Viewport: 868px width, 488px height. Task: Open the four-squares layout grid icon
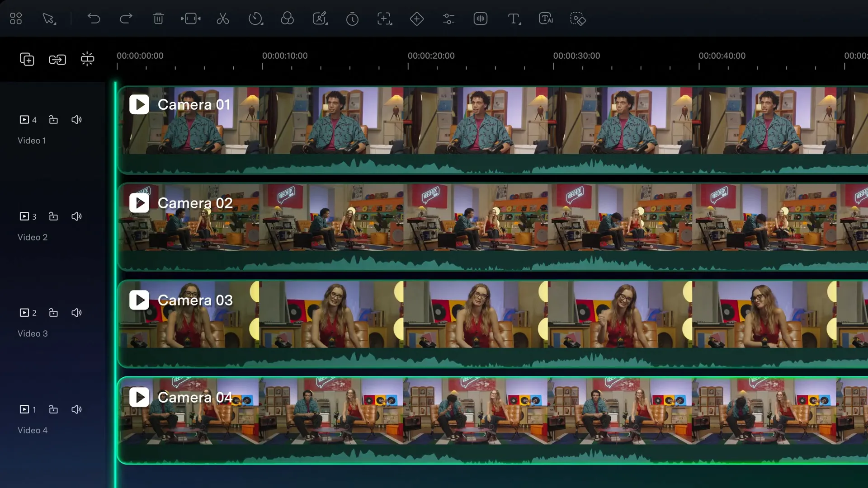[x=16, y=19]
